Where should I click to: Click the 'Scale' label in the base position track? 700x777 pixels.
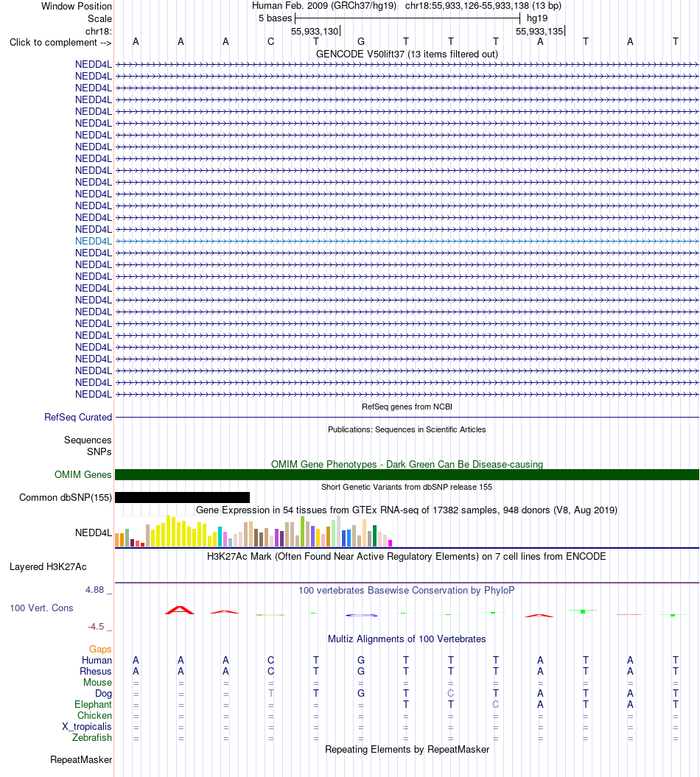pyautogui.click(x=99, y=19)
